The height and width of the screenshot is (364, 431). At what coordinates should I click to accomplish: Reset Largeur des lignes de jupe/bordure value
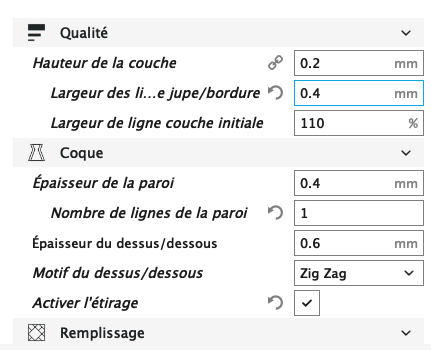point(275,93)
